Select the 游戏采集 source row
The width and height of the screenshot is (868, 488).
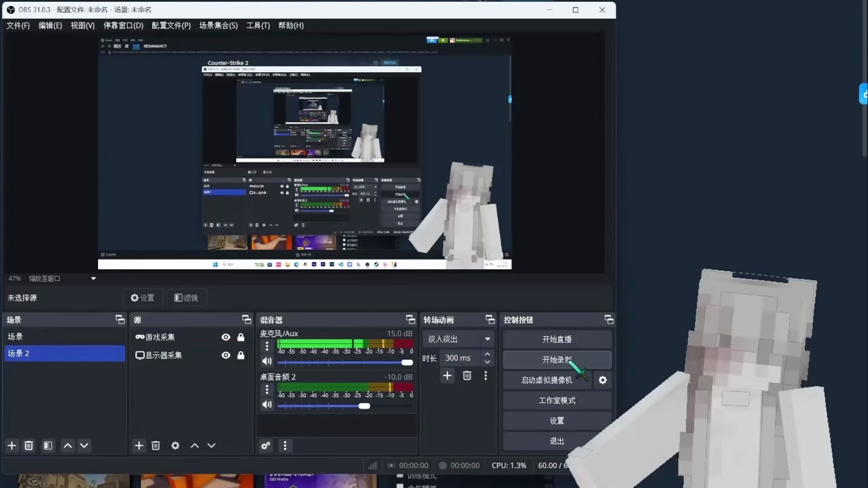[190, 337]
